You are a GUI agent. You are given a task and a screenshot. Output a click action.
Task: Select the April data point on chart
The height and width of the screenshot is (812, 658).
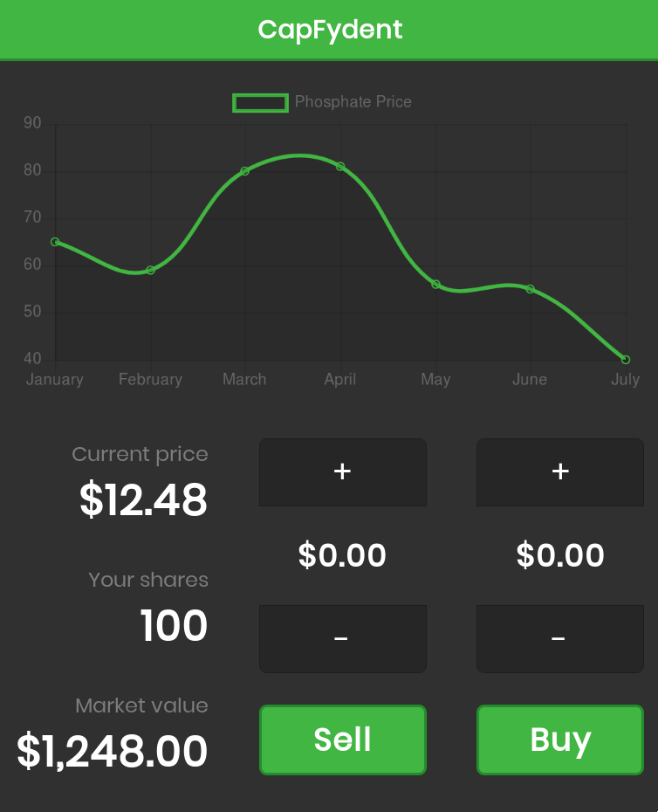click(x=340, y=166)
